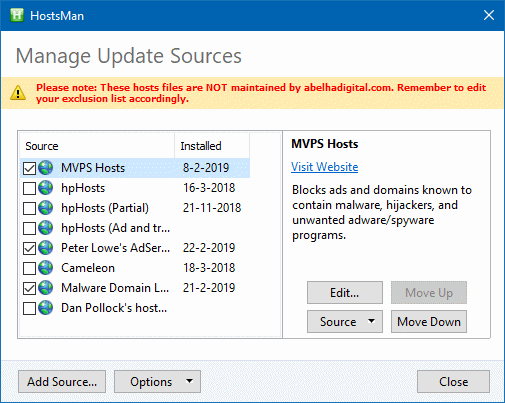Click the Move Down button
The height and width of the screenshot is (403, 505).
[x=429, y=322]
